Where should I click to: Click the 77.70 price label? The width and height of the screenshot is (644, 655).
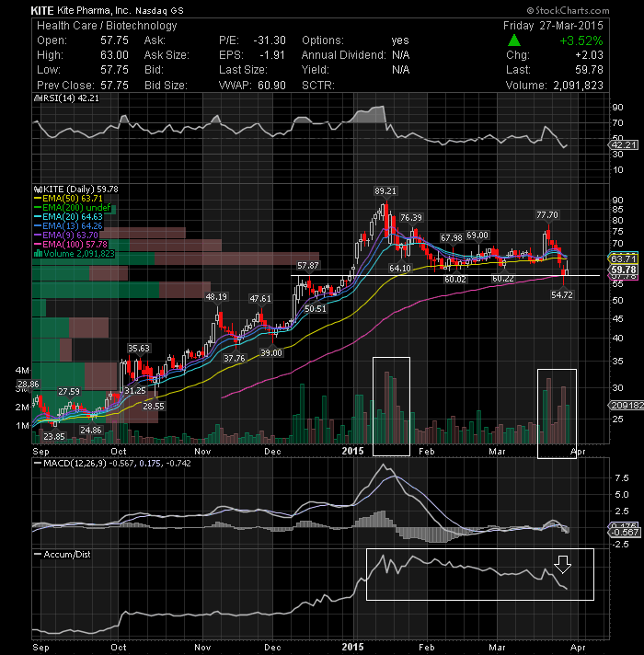[547, 215]
